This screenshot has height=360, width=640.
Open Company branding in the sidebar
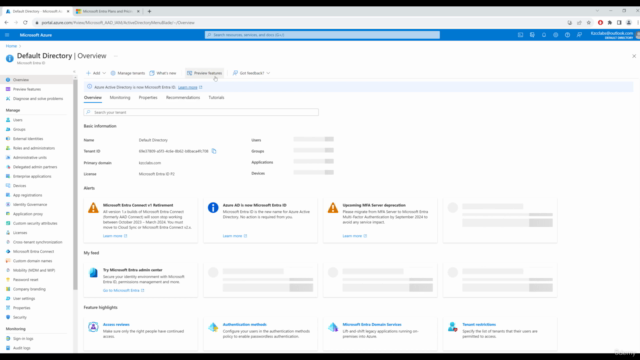[29, 289]
